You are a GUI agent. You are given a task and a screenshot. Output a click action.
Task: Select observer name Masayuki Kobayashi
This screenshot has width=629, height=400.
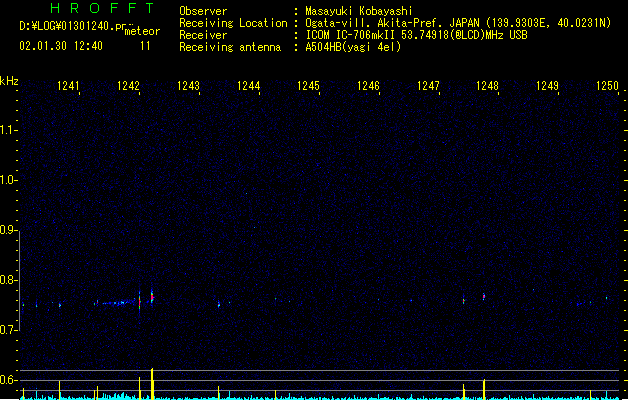pyautogui.click(x=359, y=11)
